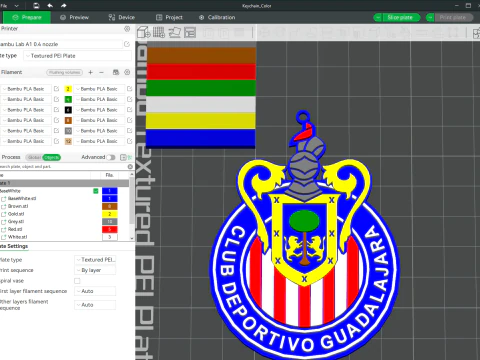Click the Print plate button

click(x=453, y=17)
